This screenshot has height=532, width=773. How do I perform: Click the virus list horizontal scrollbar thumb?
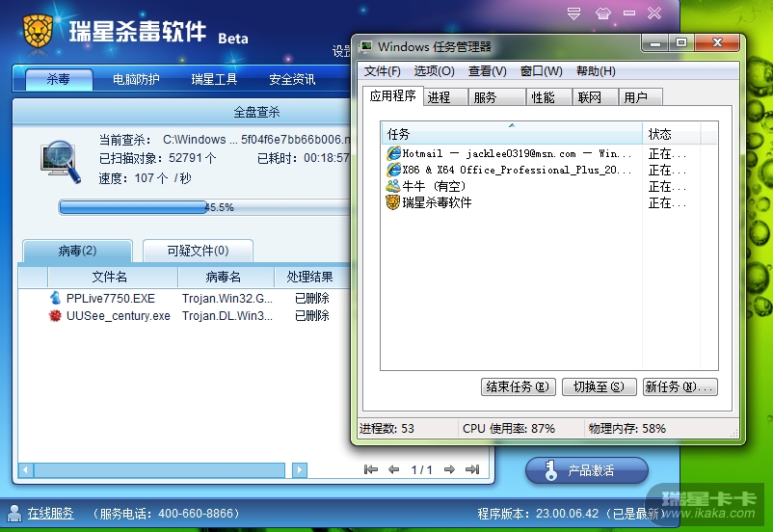pyautogui.click(x=159, y=470)
